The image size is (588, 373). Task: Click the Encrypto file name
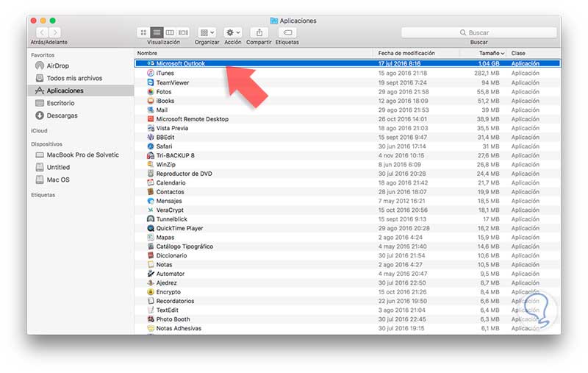(168, 292)
